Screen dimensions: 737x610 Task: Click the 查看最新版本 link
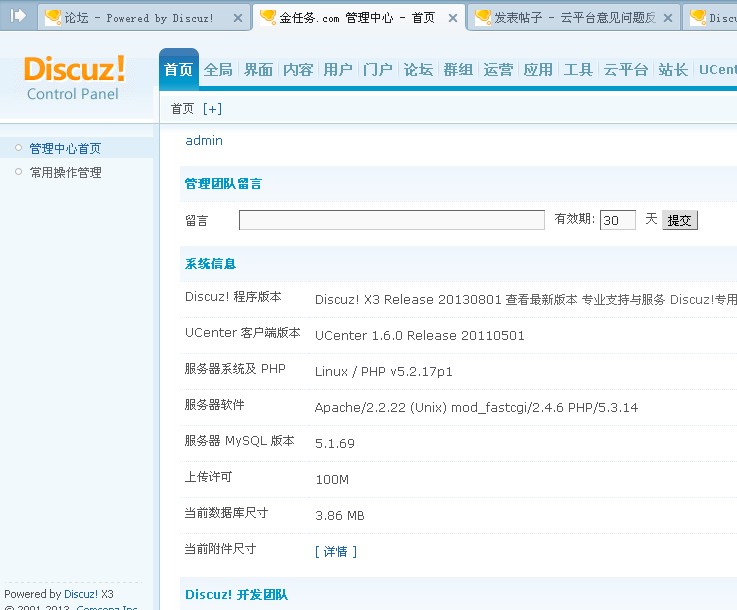click(x=541, y=299)
